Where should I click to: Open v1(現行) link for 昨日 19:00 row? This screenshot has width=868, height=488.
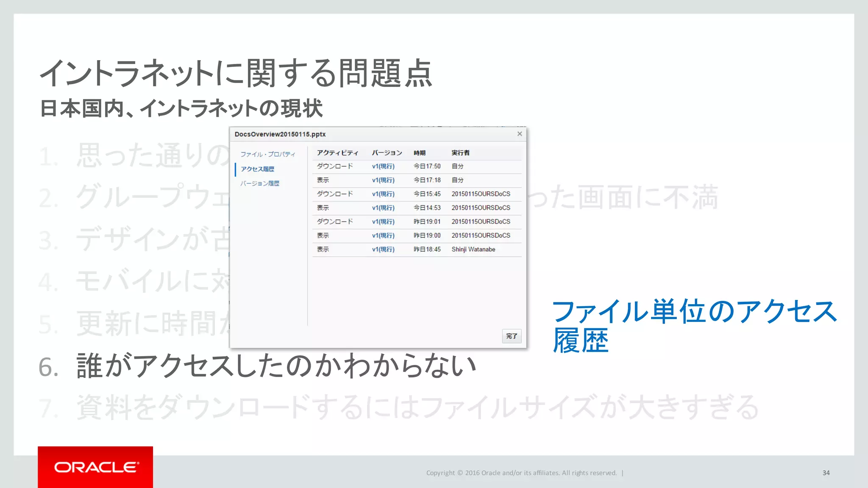[x=383, y=236]
